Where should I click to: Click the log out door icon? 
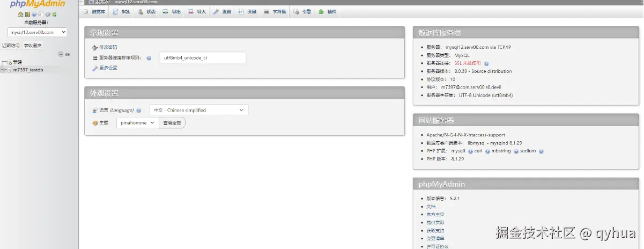[27, 14]
